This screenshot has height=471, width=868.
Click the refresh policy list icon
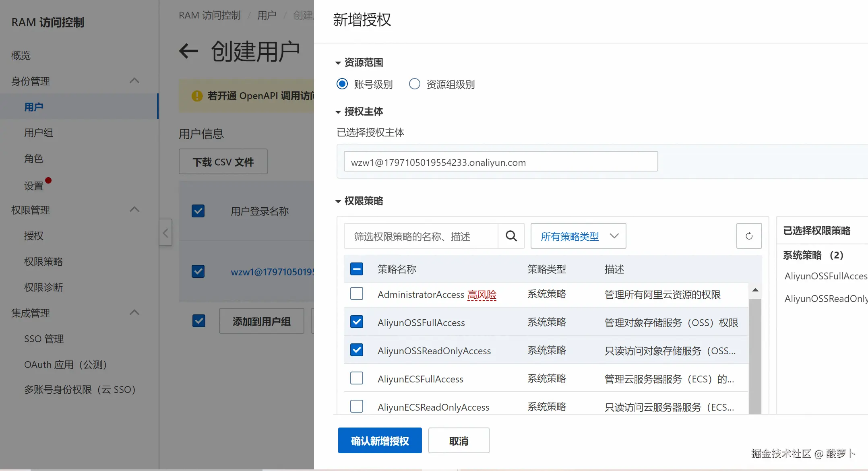(x=749, y=236)
